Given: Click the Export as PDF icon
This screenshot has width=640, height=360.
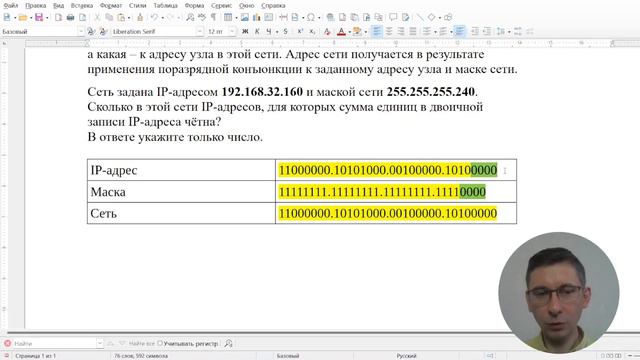Looking at the screenshot, I should (x=58, y=17).
